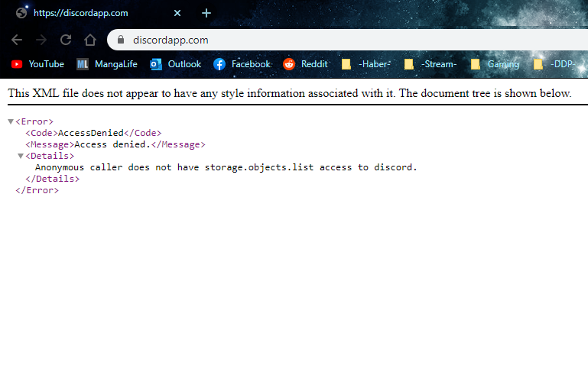The width and height of the screenshot is (588, 375).
Task: Open a new tab with plus button
Action: [x=206, y=13]
